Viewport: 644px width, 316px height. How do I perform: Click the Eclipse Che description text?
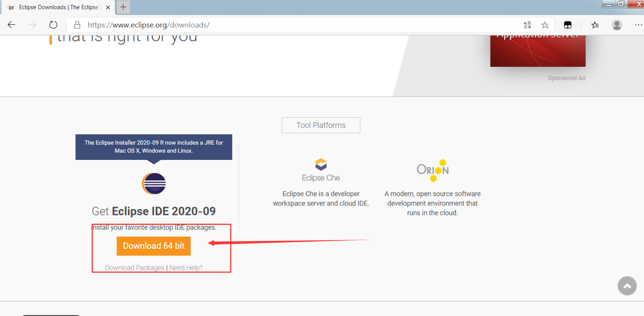coord(321,199)
